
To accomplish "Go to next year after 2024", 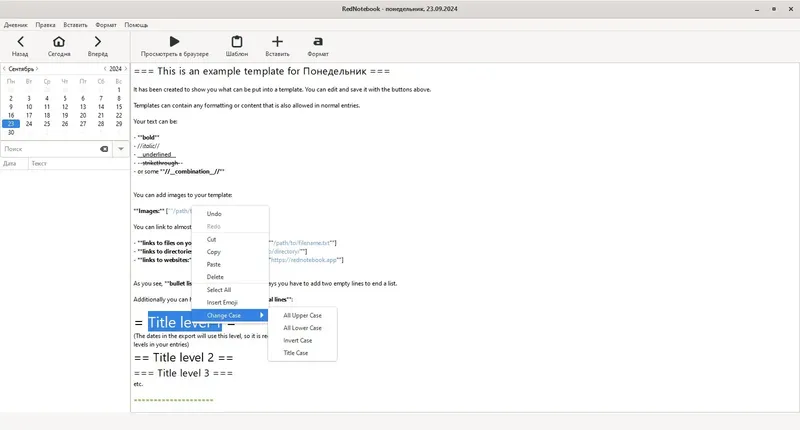I will (126, 69).
